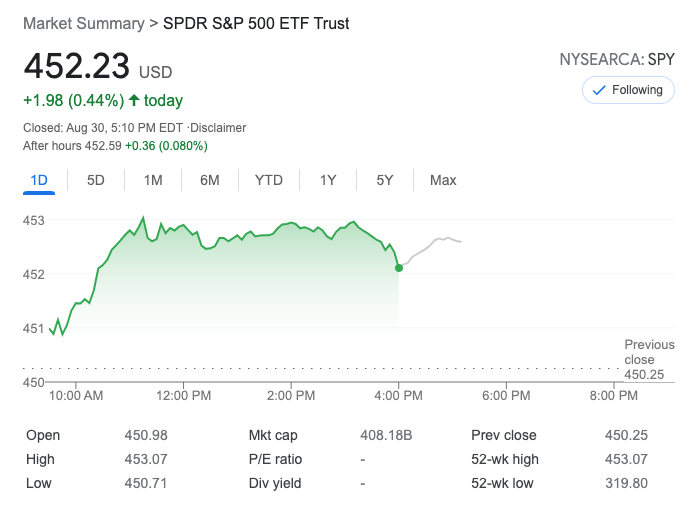Switch to the 5D chart range
700x506 pixels.
pos(96,180)
